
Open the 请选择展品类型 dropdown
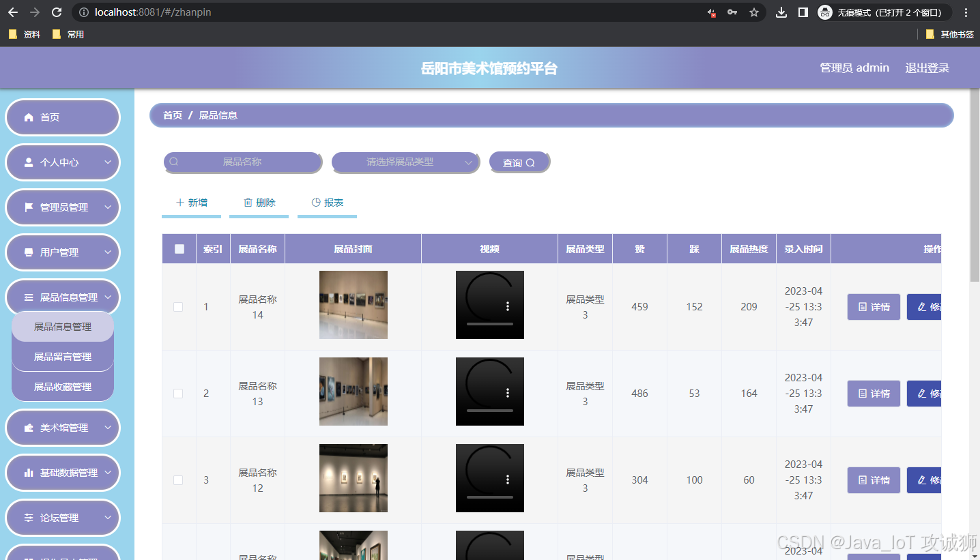click(405, 162)
